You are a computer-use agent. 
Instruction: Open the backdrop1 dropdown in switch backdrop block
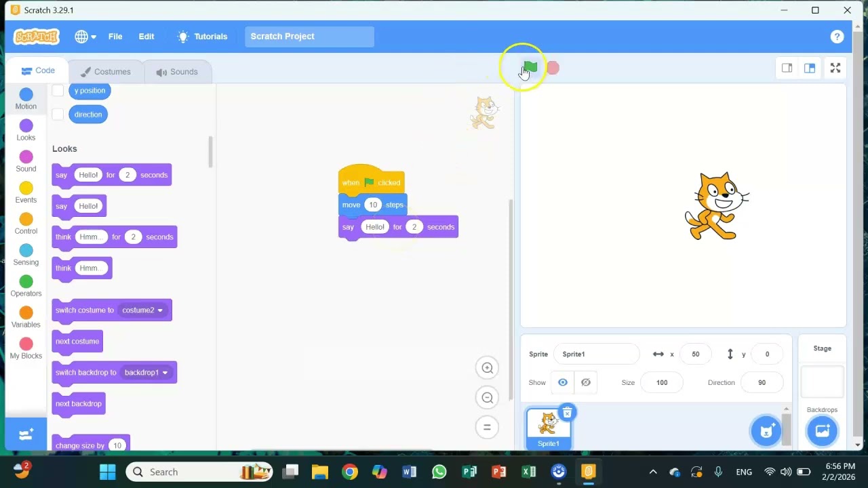click(x=146, y=373)
